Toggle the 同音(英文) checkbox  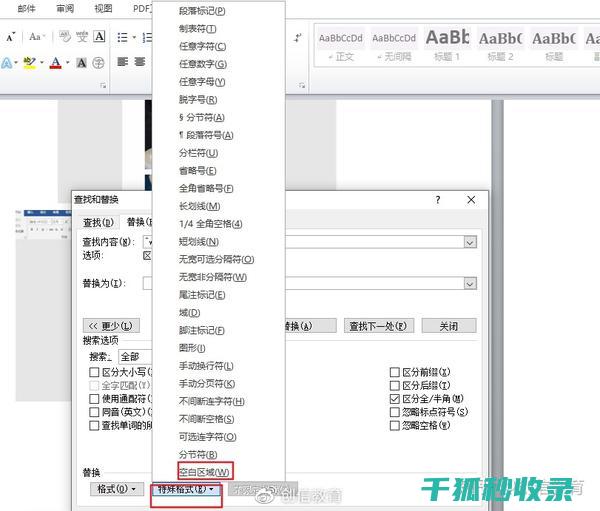(x=94, y=412)
